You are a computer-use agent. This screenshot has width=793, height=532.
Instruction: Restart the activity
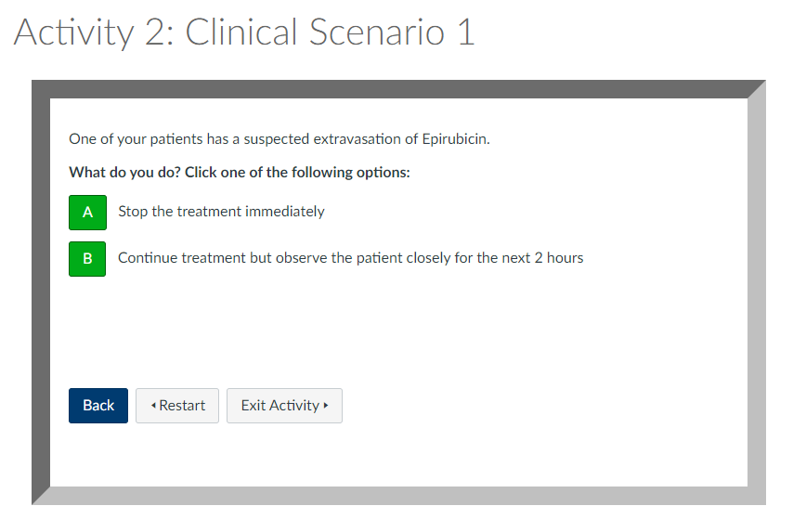coord(177,406)
